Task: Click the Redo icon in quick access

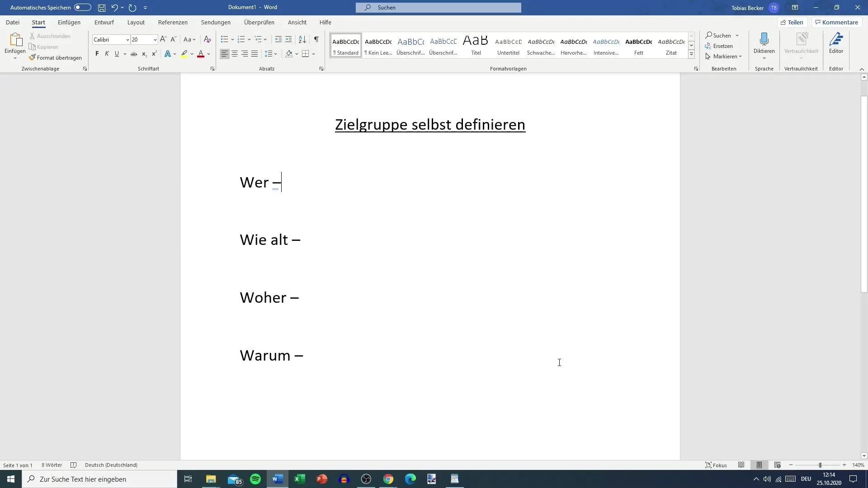Action: tap(132, 8)
